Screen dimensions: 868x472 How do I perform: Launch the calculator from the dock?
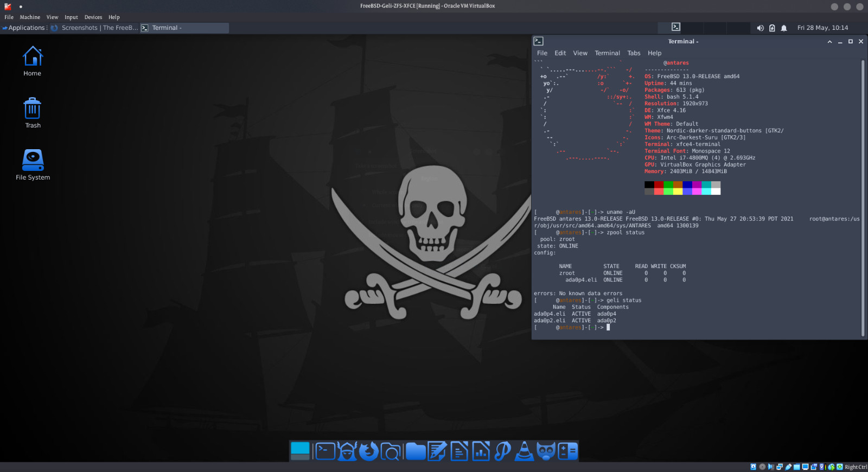(x=568, y=451)
